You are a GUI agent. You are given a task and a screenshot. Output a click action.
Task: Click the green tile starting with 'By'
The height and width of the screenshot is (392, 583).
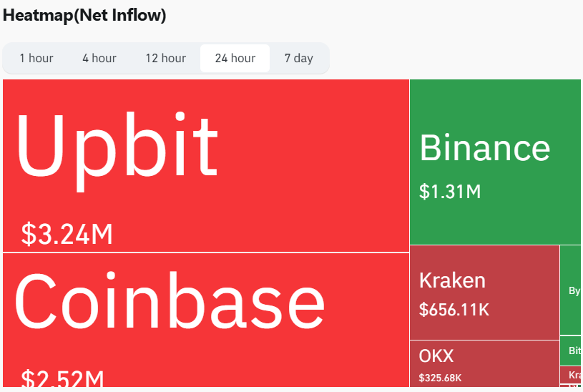[x=570, y=290]
